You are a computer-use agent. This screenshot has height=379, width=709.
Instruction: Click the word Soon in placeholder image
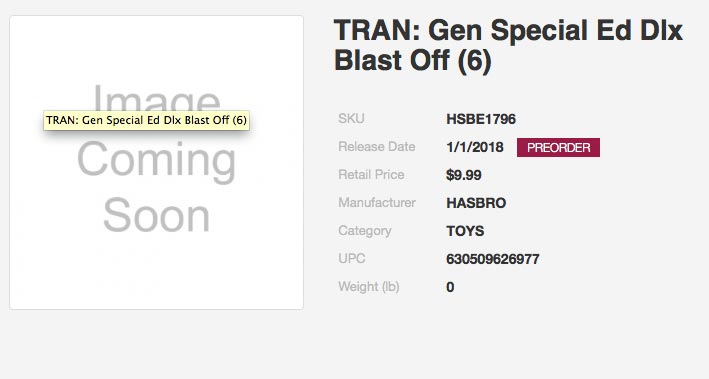[156, 215]
